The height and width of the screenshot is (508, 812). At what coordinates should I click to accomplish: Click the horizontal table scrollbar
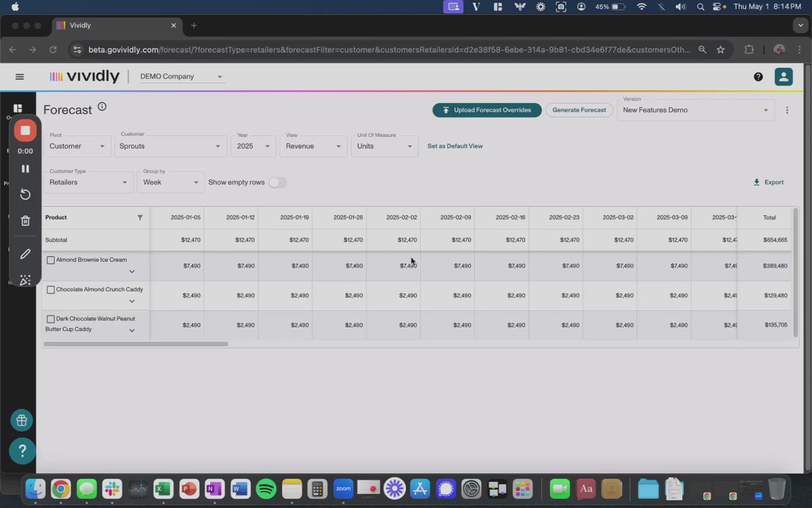point(135,344)
